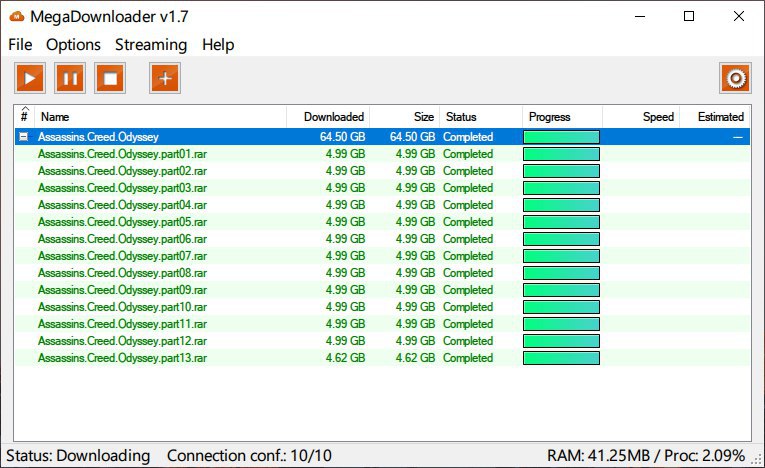Open the Streaming menu
The width and height of the screenshot is (765, 468).
tap(150, 44)
